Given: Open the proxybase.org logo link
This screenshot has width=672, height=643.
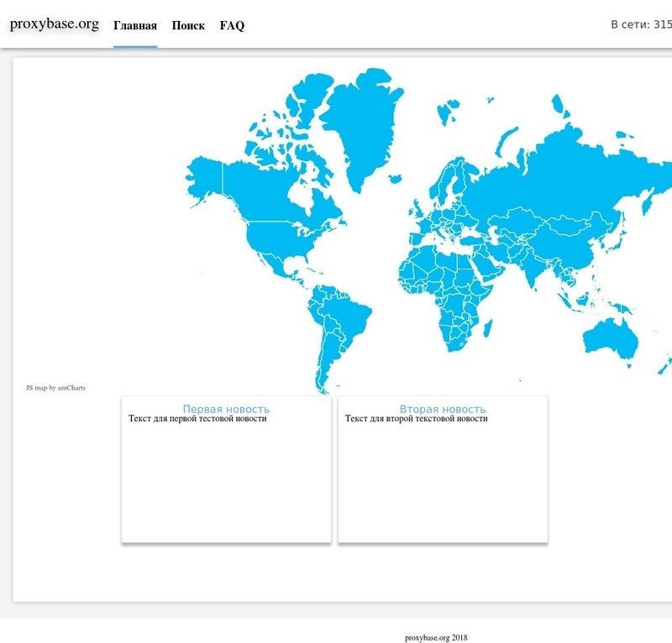Looking at the screenshot, I should (55, 24).
